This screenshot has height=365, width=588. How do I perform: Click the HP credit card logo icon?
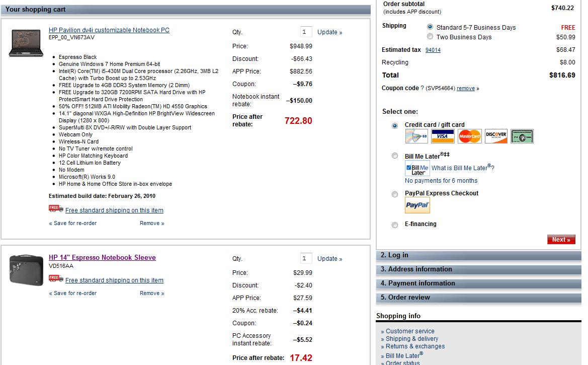[416, 136]
